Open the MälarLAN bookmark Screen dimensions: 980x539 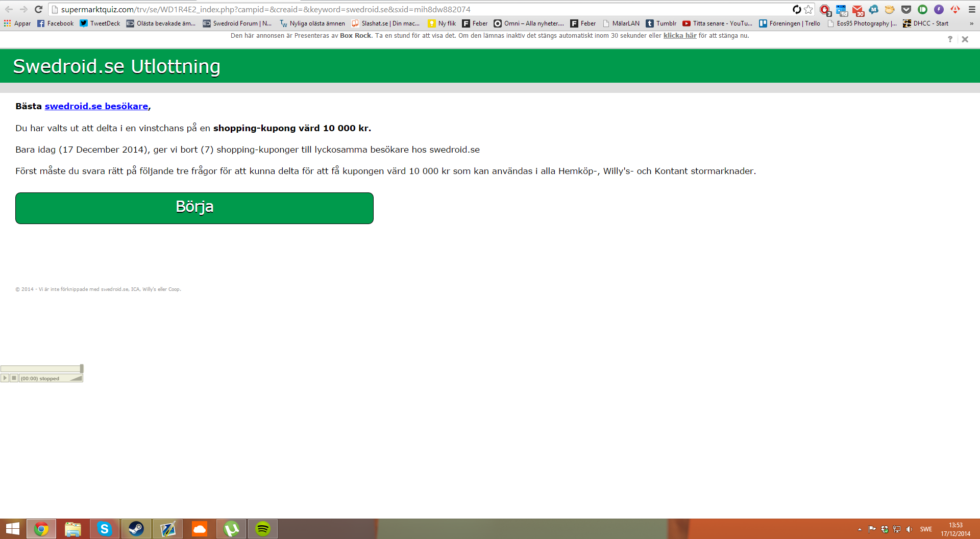pyautogui.click(x=621, y=23)
